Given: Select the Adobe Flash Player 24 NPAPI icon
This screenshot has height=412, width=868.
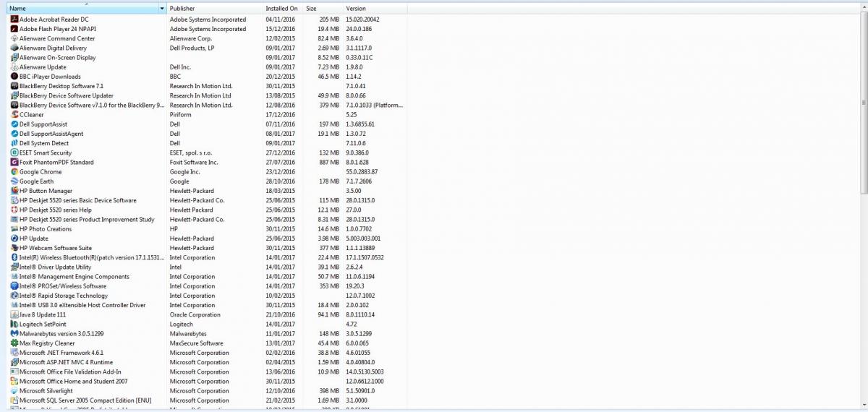Looking at the screenshot, I should click(14, 29).
